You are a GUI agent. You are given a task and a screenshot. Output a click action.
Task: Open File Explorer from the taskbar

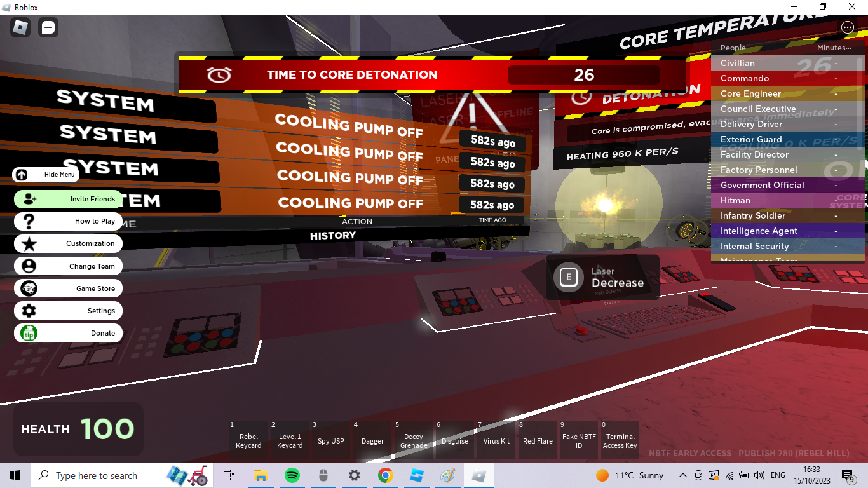click(x=261, y=475)
